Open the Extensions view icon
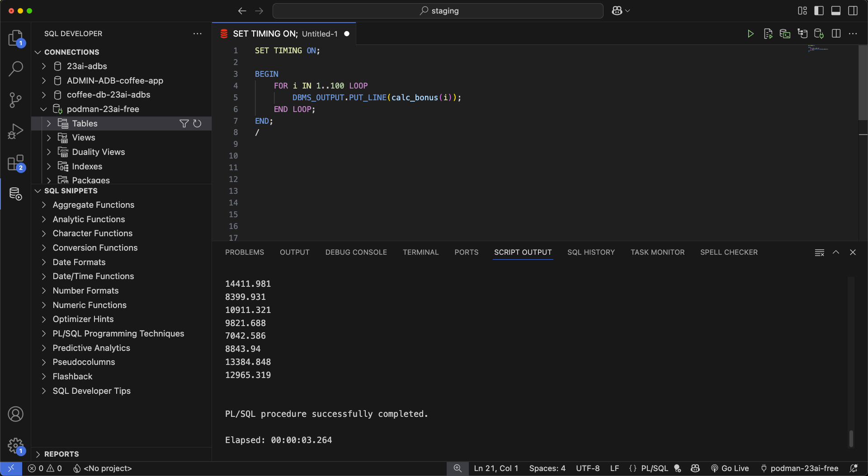This screenshot has width=868, height=476. (x=16, y=163)
